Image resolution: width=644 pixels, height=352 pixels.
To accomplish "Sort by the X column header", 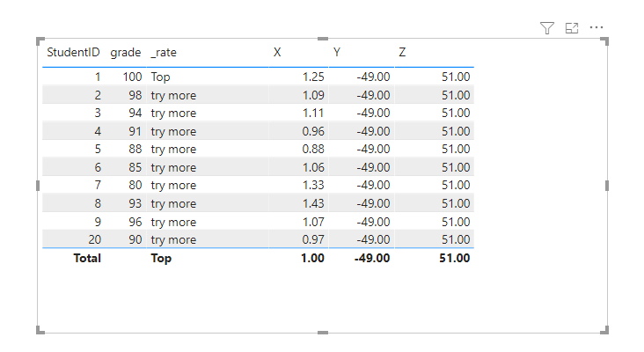I will 277,52.
